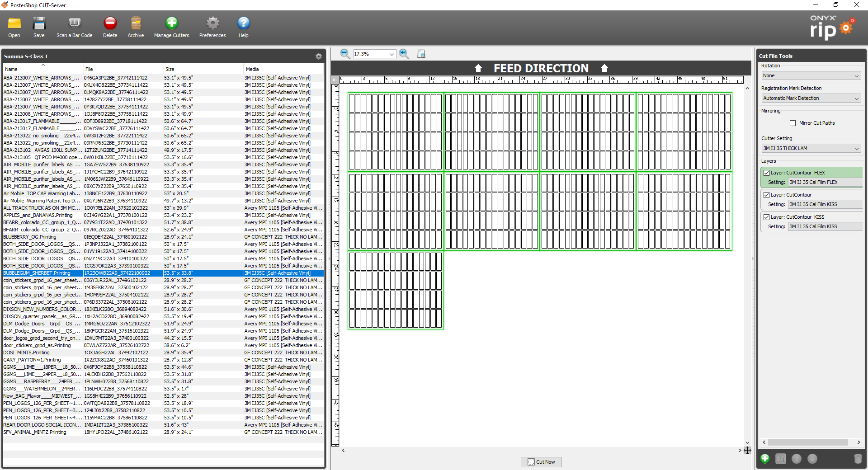
Task: Sort list by File column
Action: [123, 69]
